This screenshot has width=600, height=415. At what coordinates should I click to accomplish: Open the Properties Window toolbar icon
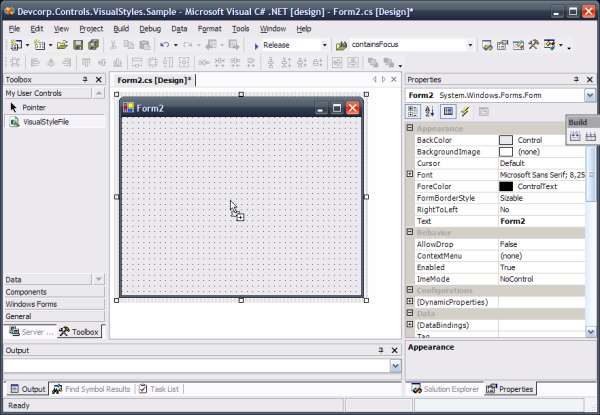click(x=502, y=45)
